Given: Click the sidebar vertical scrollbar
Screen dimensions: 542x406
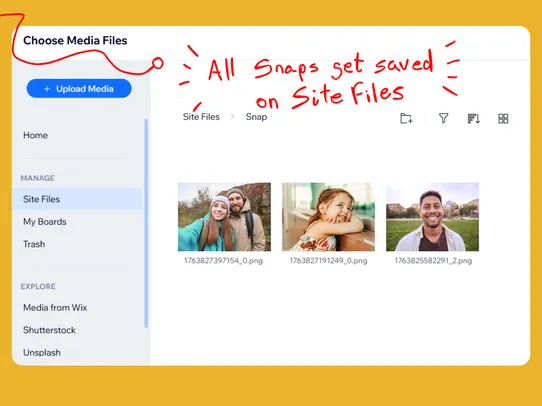Looking at the screenshot, I should tap(146, 223).
